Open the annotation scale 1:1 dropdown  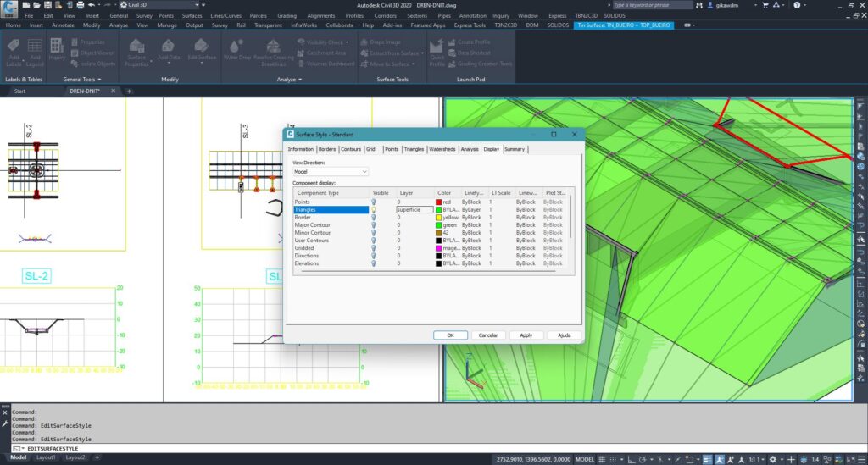(756, 459)
